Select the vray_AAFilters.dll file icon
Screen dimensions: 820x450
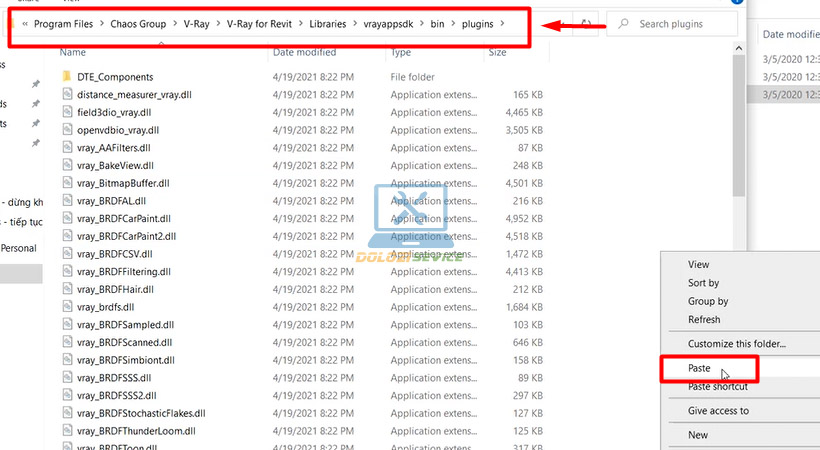coord(66,148)
